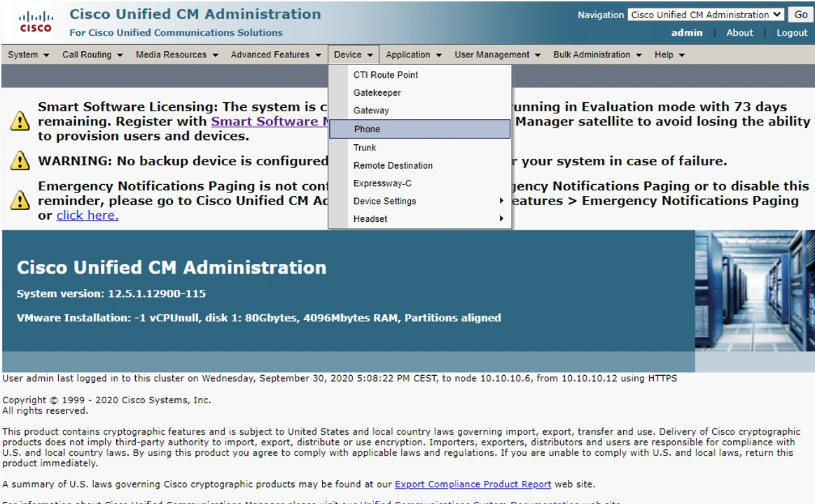Expand the Device Settings submenu
The width and height of the screenshot is (815, 504).
pos(420,201)
